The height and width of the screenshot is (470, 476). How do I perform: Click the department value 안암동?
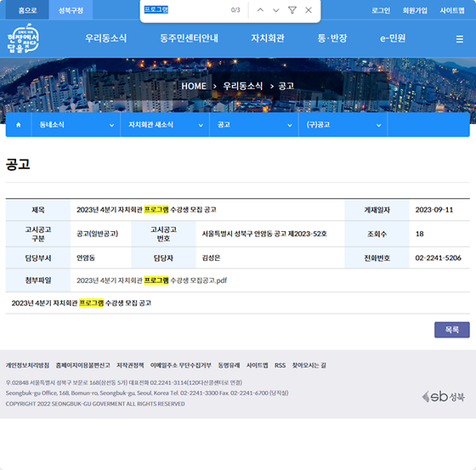(x=86, y=258)
